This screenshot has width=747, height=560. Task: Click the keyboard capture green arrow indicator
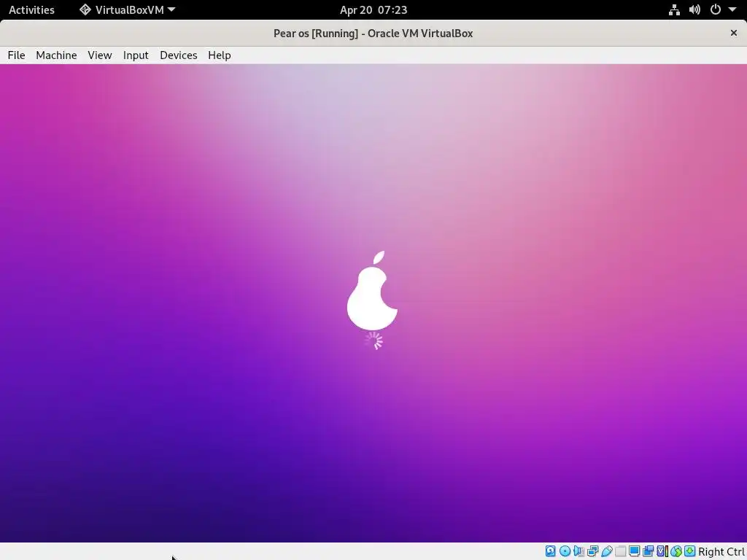pyautogui.click(x=690, y=551)
